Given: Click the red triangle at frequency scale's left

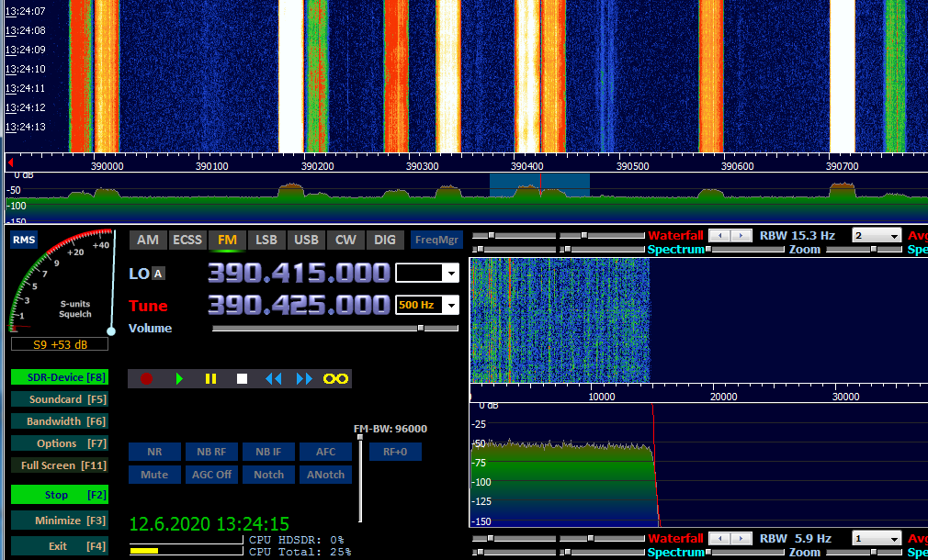Looking at the screenshot, I should (10, 162).
